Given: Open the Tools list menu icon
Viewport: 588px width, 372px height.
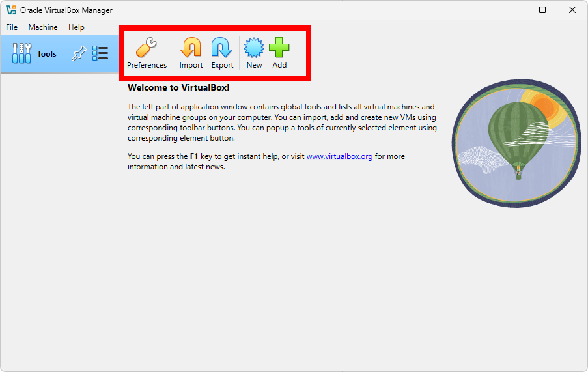Looking at the screenshot, I should (100, 53).
